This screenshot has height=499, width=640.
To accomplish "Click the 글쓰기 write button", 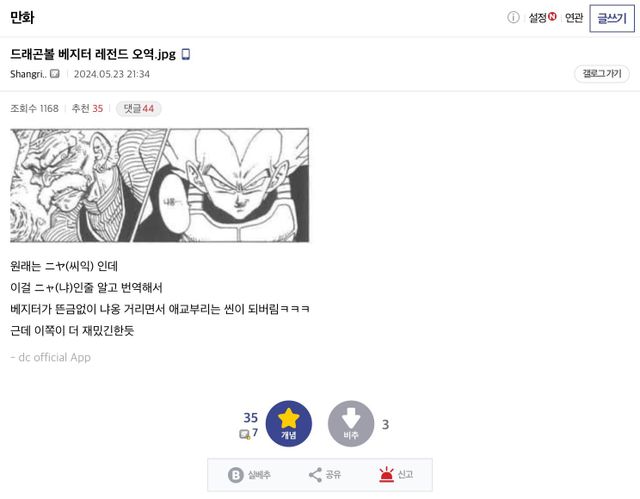I will click(612, 18).
